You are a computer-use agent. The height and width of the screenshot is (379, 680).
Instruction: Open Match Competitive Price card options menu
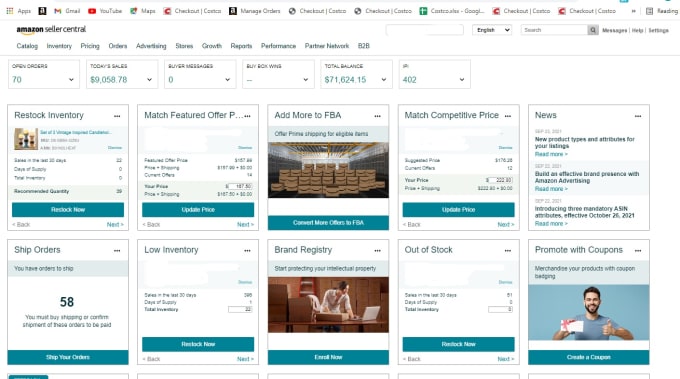[x=508, y=116]
